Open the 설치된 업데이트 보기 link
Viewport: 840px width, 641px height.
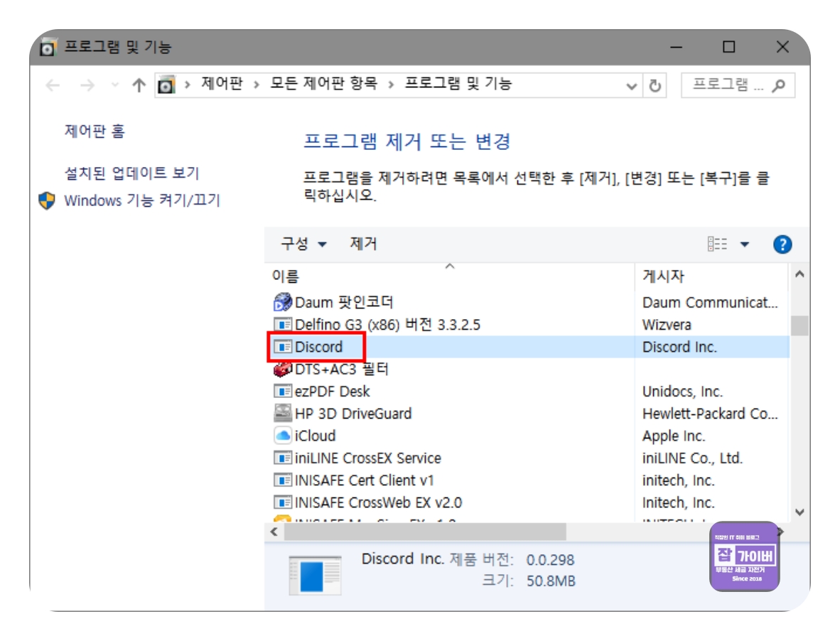131,173
